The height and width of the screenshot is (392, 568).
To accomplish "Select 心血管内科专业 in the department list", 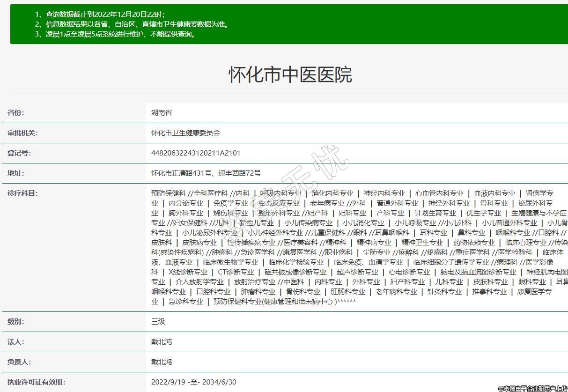I will (x=439, y=193).
